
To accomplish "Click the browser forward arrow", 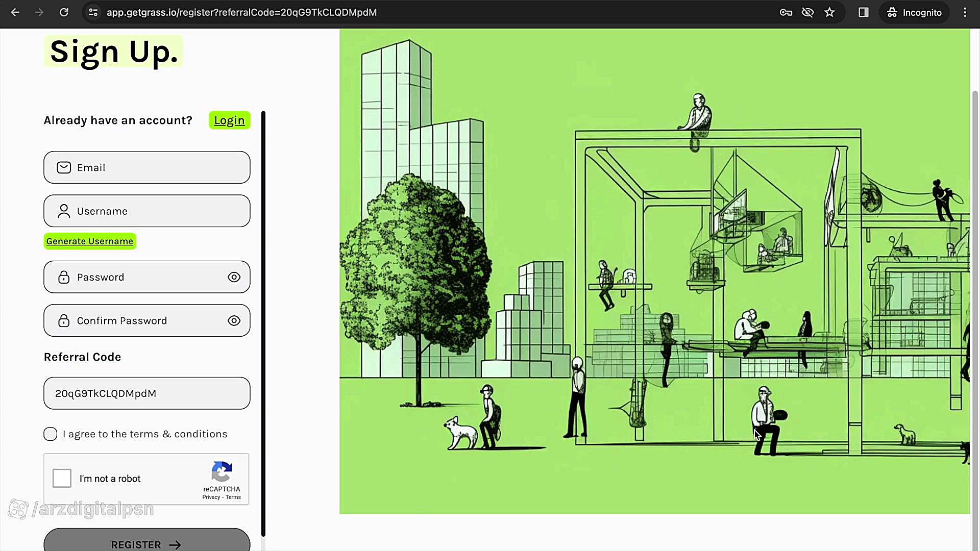I will pyautogui.click(x=39, y=12).
